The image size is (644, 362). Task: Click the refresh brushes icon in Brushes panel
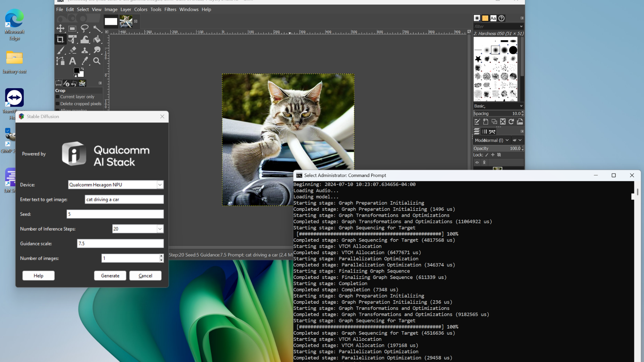tap(511, 122)
